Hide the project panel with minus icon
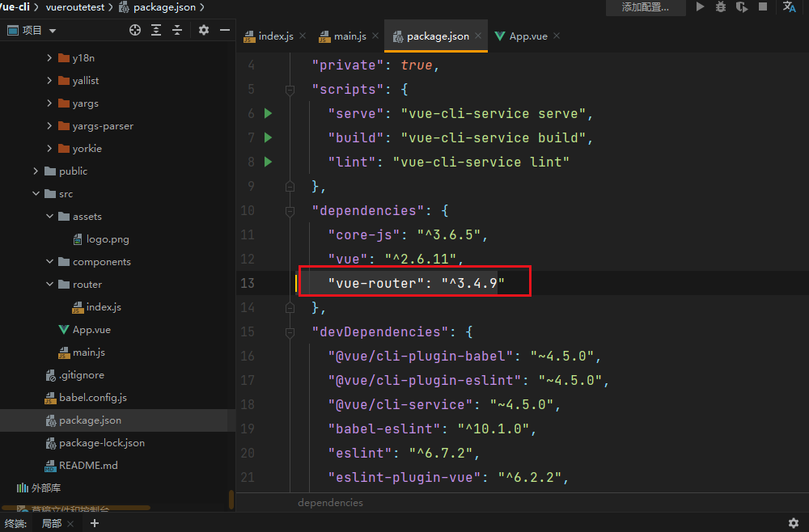Viewport: 809px width, 532px height. coord(225,31)
